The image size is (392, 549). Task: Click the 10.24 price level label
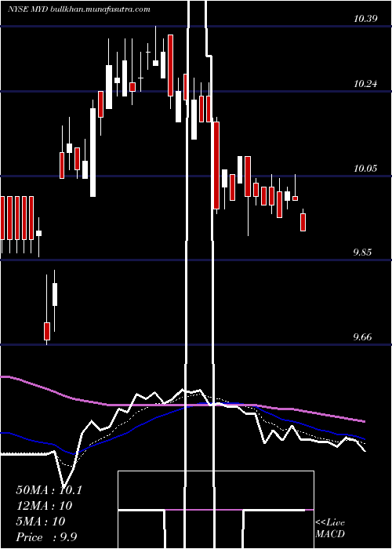[365, 84]
